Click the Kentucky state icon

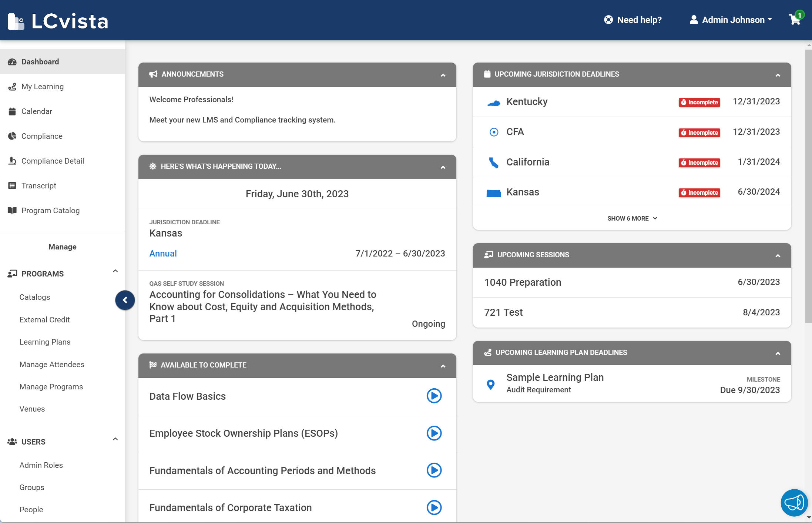tap(494, 103)
